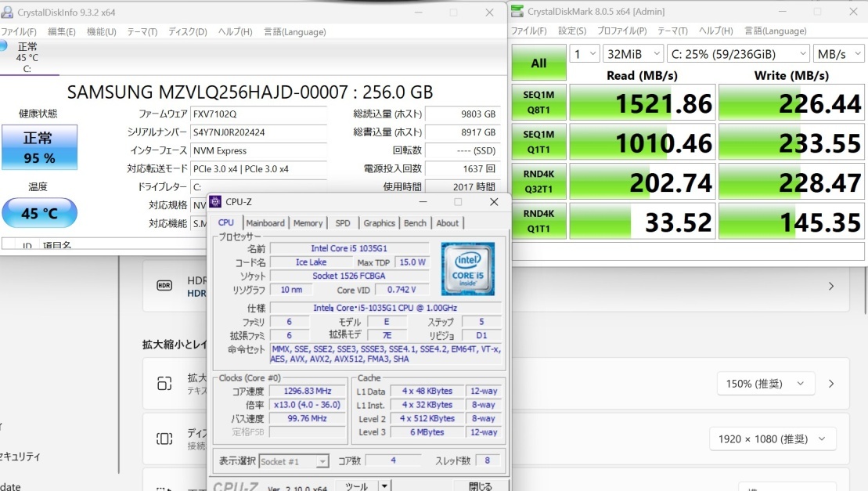Screen dimensions: 868x491
Task: Open テーマ(T) menu in CrystalDiskMark
Action: (x=672, y=31)
